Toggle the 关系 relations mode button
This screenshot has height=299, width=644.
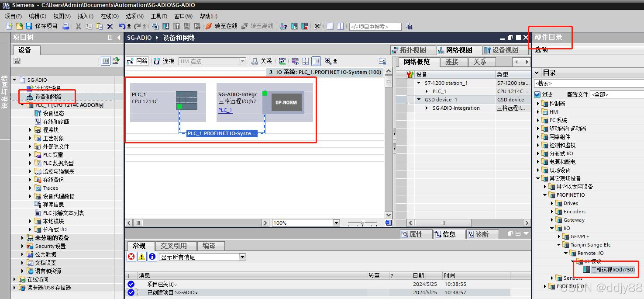click(x=262, y=61)
